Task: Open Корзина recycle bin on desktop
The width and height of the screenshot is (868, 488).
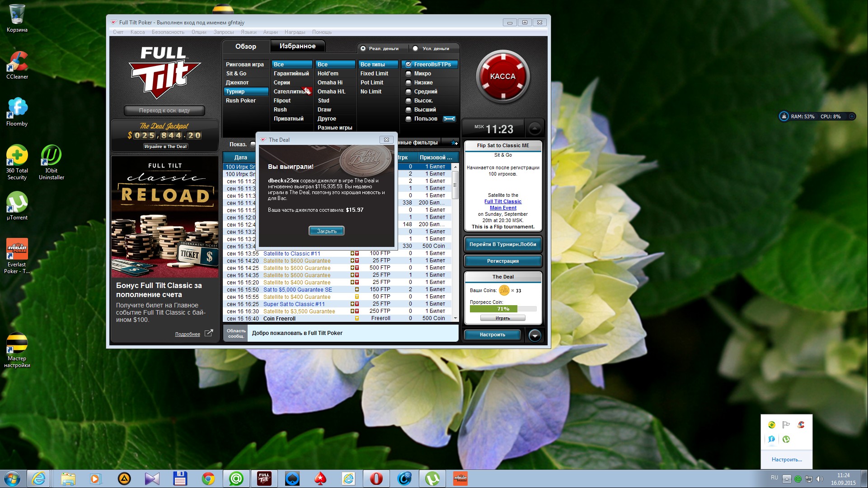Action: (x=17, y=19)
